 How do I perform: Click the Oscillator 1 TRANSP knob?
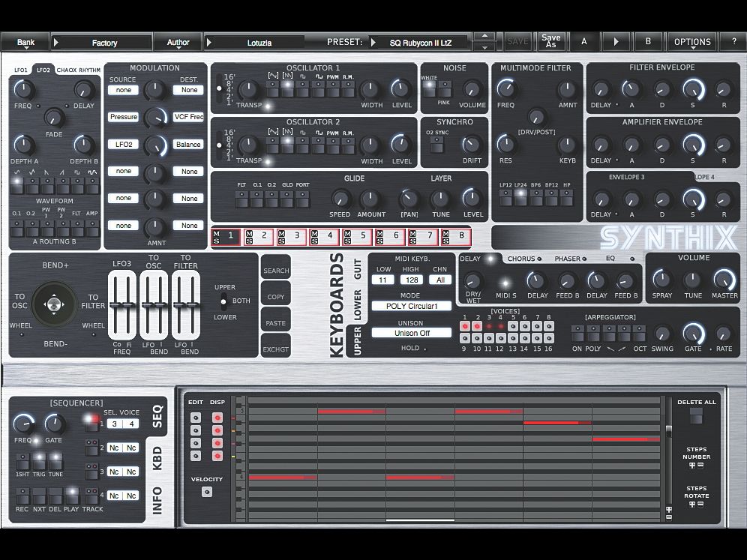point(247,89)
